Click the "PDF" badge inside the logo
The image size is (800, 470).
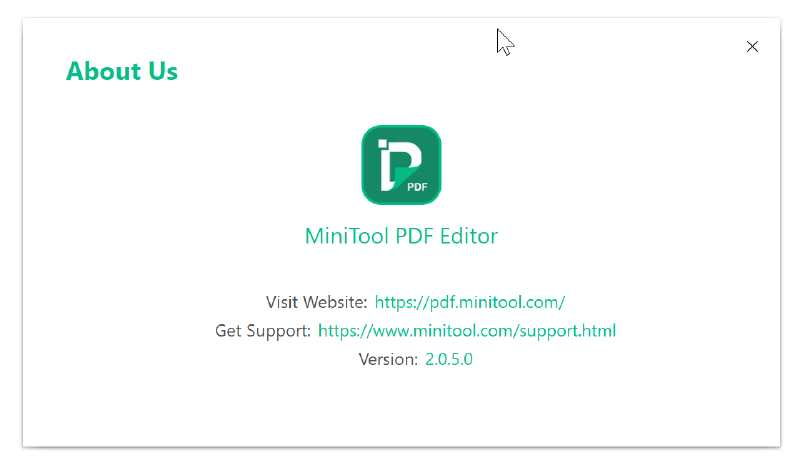[x=417, y=185]
